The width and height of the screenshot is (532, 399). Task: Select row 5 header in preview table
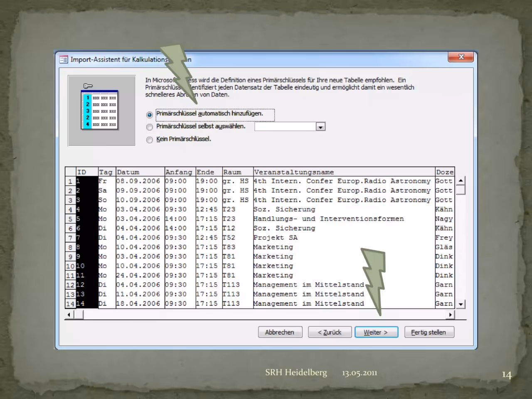70,219
